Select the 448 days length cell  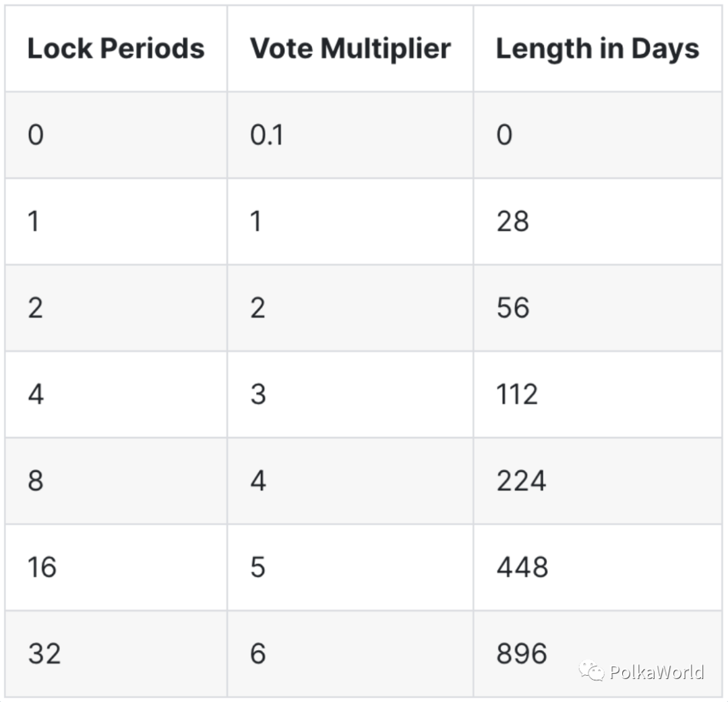[x=522, y=567]
